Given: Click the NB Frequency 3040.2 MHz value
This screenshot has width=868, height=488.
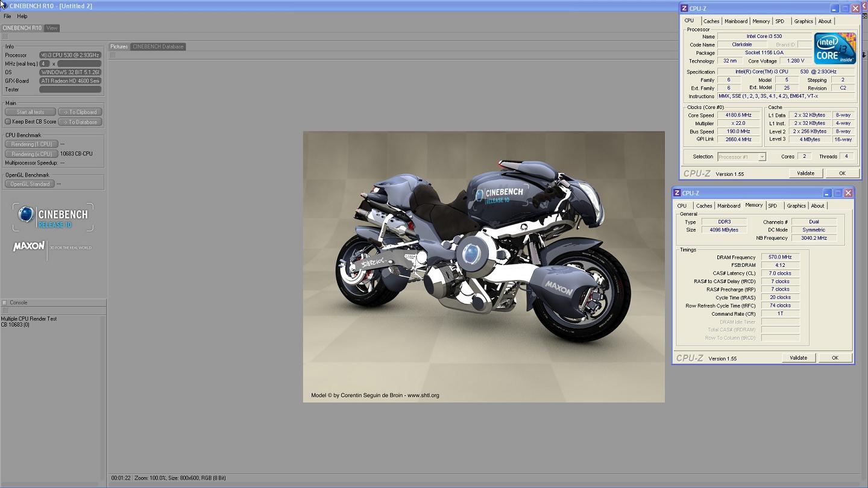Looking at the screenshot, I should coord(814,238).
